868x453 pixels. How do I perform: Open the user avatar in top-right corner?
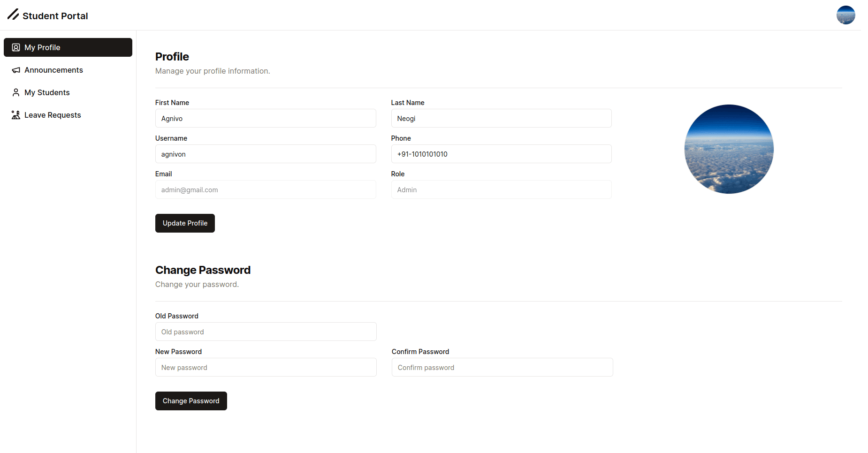click(845, 15)
